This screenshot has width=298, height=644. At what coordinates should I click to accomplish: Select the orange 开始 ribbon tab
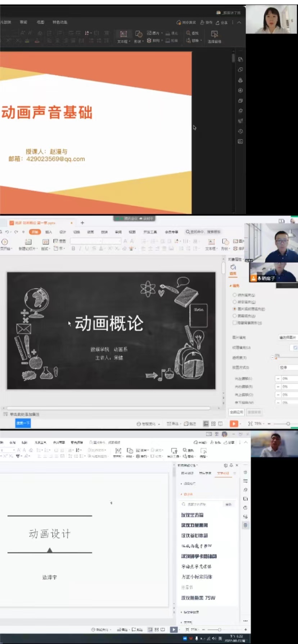click(x=35, y=232)
